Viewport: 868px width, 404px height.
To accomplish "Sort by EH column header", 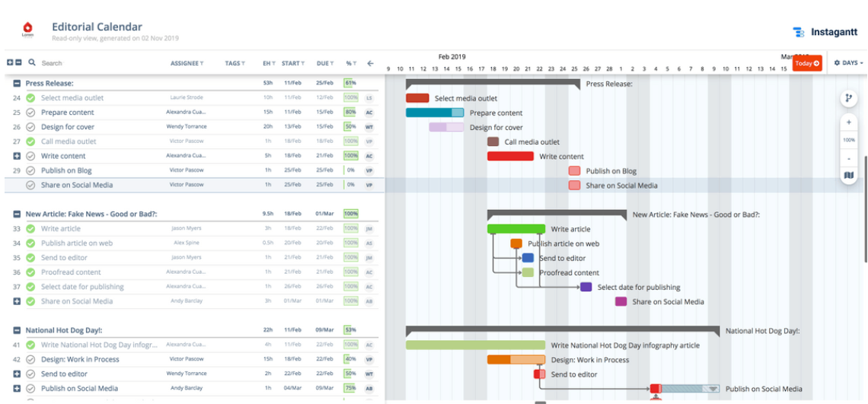I will coord(268,63).
